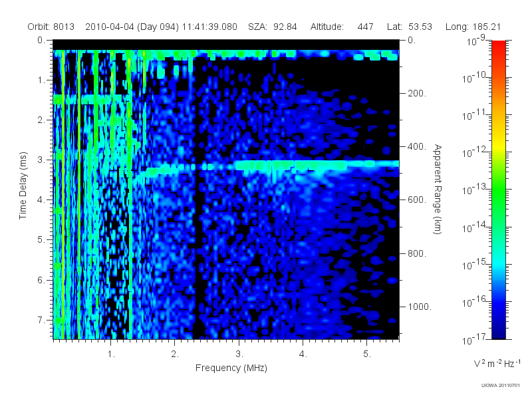Image resolution: width=532 pixels, height=399 pixels.
Task: Click the time delay tick label '2.' on left axis
Action: [x=41, y=120]
